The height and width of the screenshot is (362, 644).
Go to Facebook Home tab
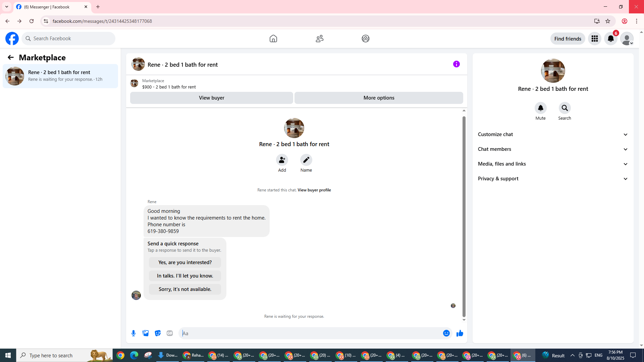[x=273, y=39]
